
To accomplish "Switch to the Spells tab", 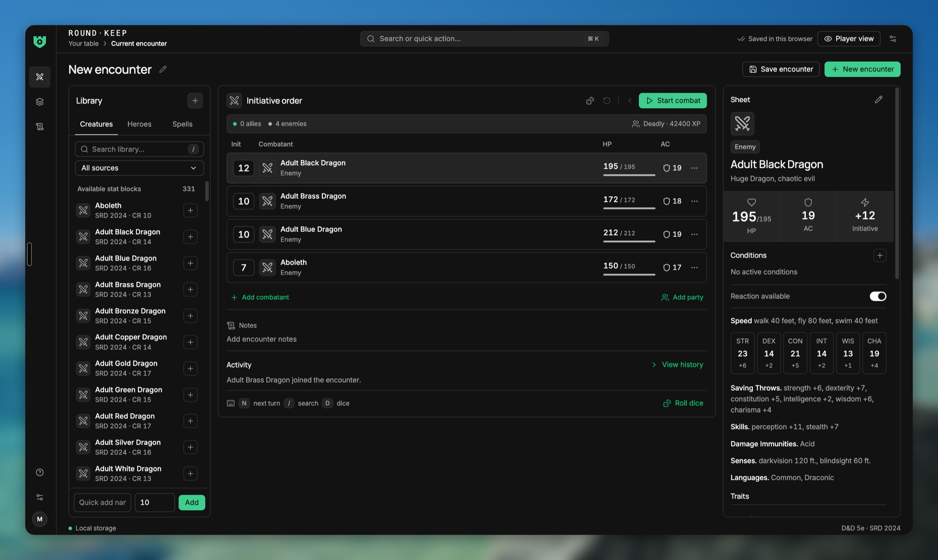I will point(182,124).
